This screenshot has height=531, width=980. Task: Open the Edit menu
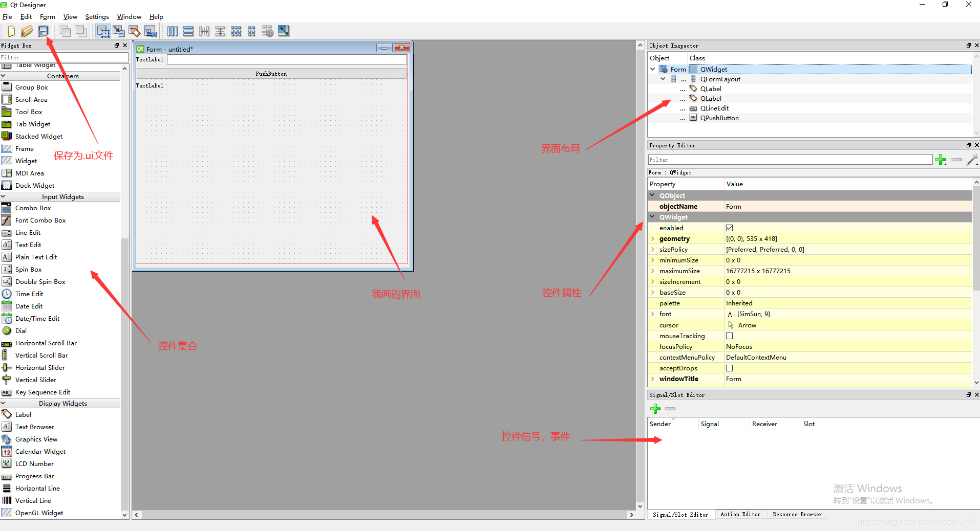tap(26, 17)
